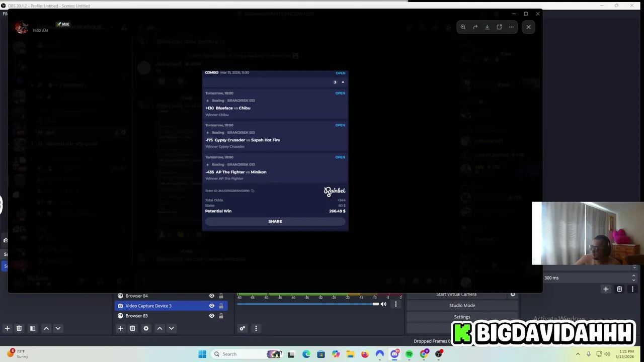The width and height of the screenshot is (644, 362).
Task: Forward the image in Discord preview
Action: [475, 27]
